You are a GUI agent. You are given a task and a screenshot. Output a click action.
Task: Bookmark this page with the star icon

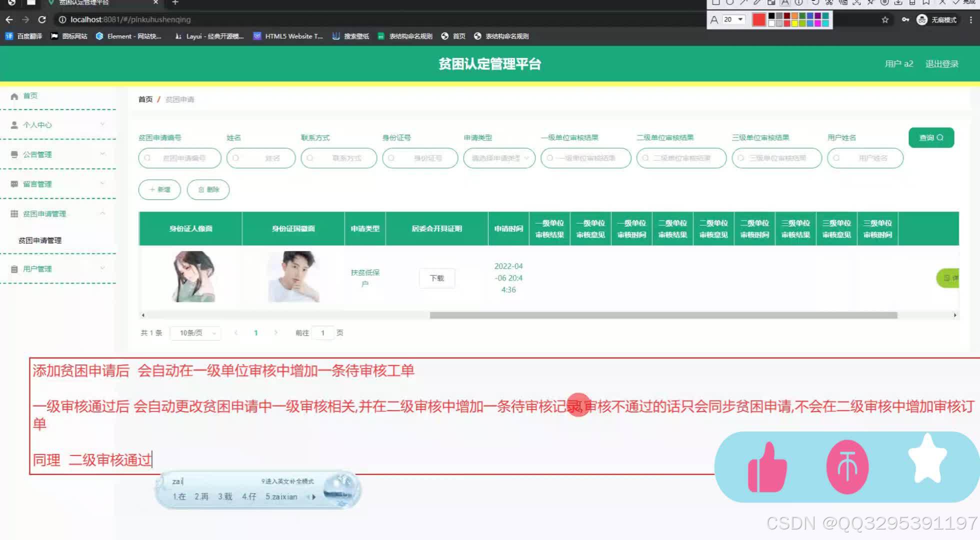885,19
